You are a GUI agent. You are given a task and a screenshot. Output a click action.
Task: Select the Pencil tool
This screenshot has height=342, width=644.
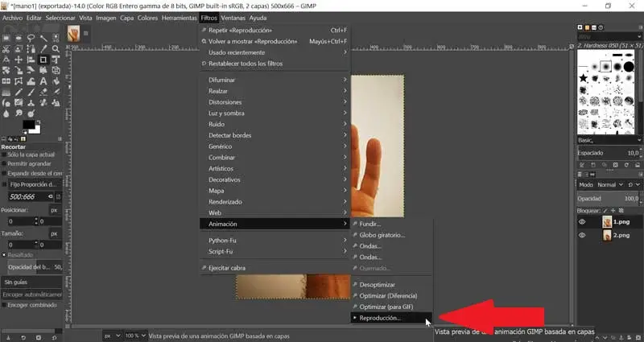tap(19, 93)
